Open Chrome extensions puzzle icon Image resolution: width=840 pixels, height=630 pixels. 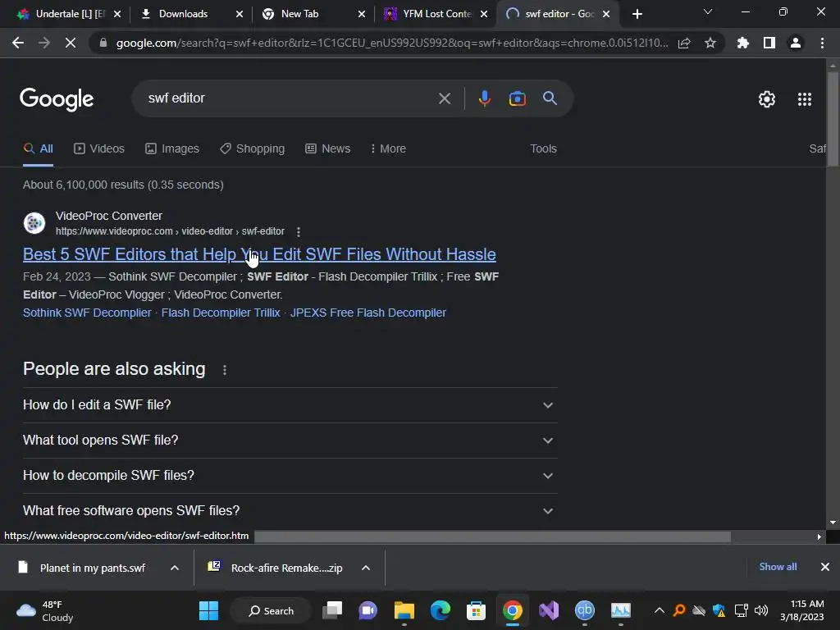click(x=742, y=43)
